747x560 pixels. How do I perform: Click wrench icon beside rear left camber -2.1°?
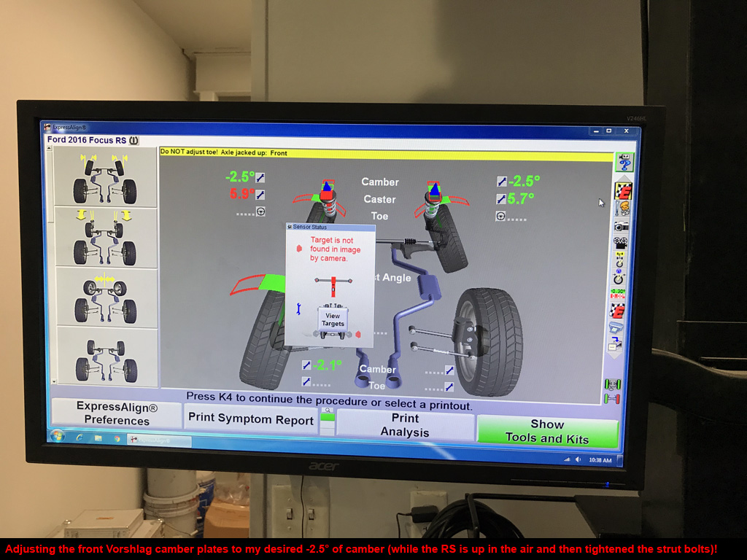[x=306, y=365]
